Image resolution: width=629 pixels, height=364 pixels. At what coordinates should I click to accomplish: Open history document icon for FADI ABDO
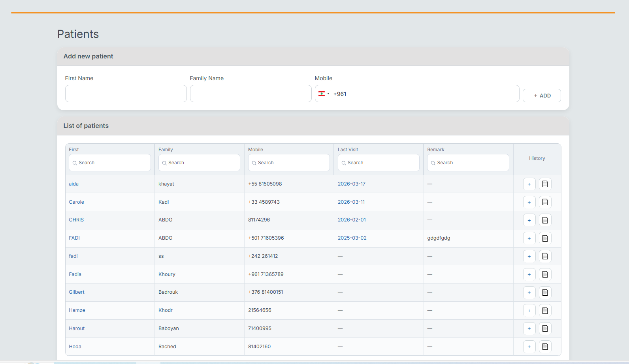pos(545,238)
